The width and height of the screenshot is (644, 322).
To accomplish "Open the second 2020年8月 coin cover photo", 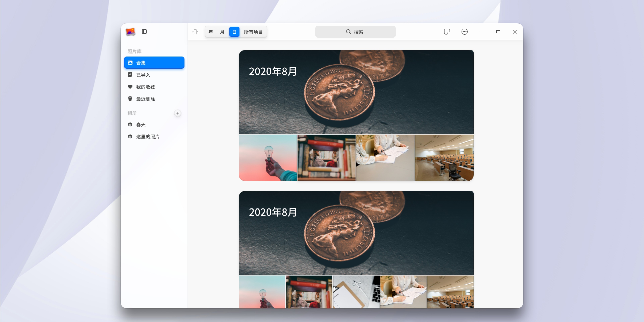I will coord(356,233).
